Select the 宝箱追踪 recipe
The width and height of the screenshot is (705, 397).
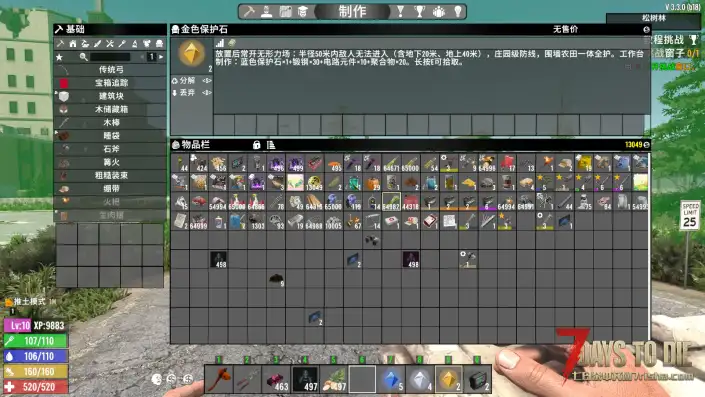tap(110, 83)
